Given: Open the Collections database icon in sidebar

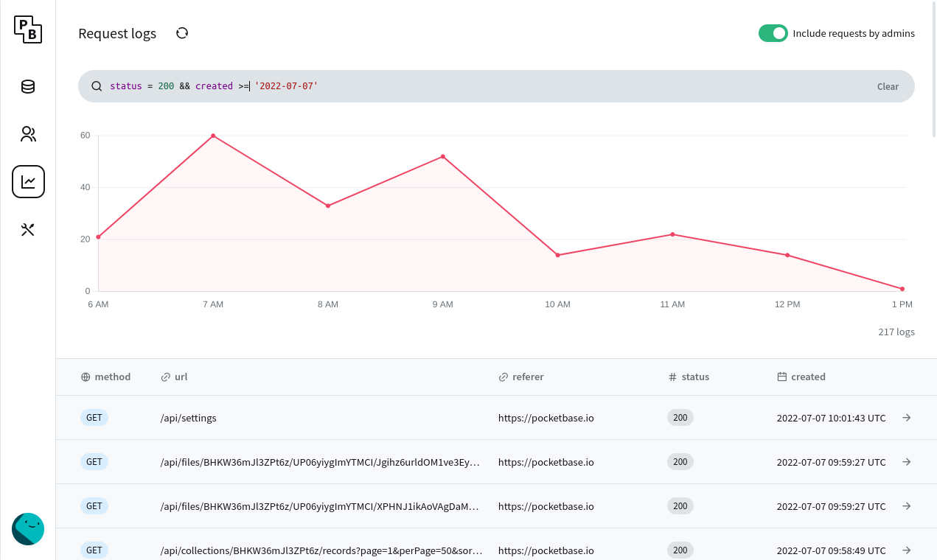Looking at the screenshot, I should 28,87.
